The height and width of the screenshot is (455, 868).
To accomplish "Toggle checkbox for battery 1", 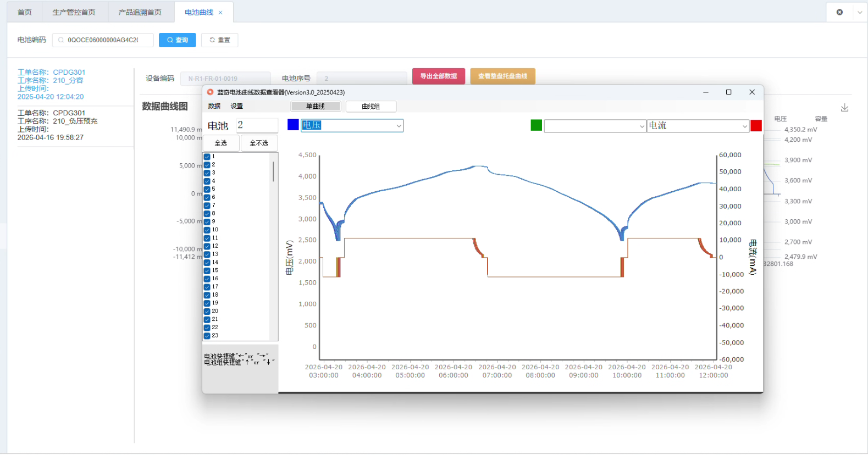I will pyautogui.click(x=207, y=157).
